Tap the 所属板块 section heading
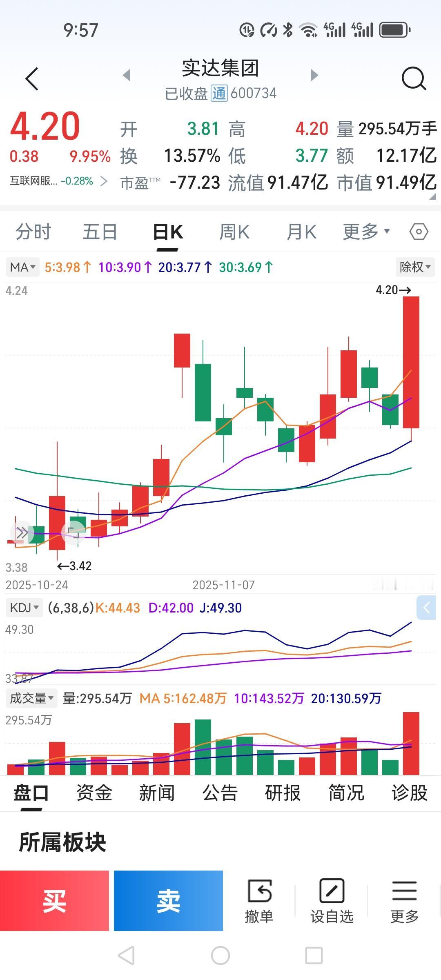 (x=62, y=842)
